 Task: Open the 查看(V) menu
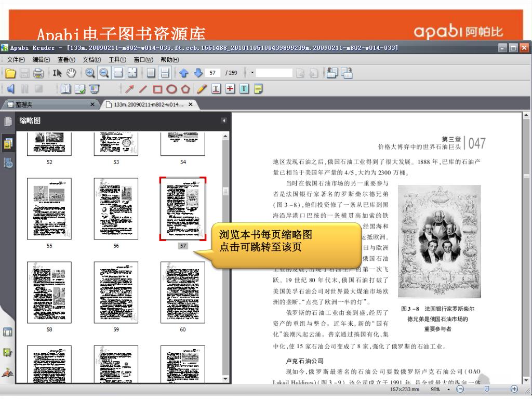click(66, 60)
